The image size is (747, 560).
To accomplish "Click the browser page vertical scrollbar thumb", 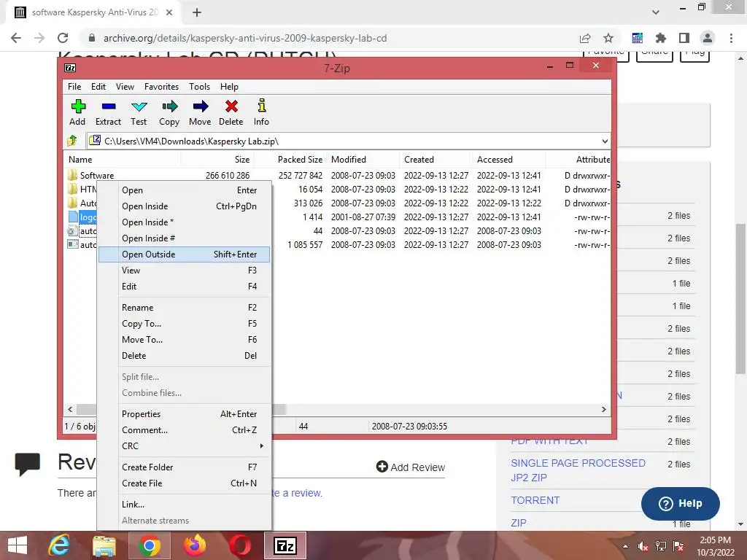I will [741, 298].
